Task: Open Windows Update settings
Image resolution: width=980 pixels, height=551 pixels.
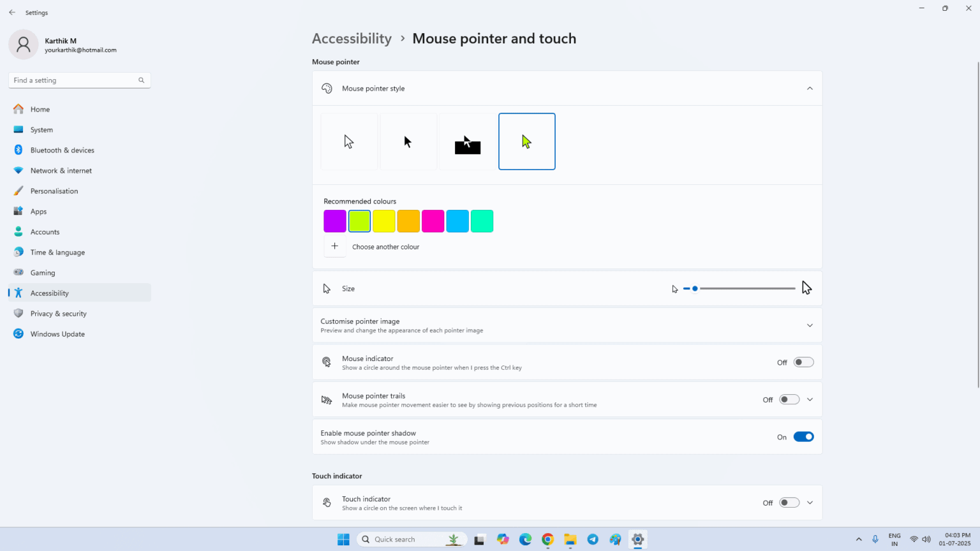Action: point(57,334)
